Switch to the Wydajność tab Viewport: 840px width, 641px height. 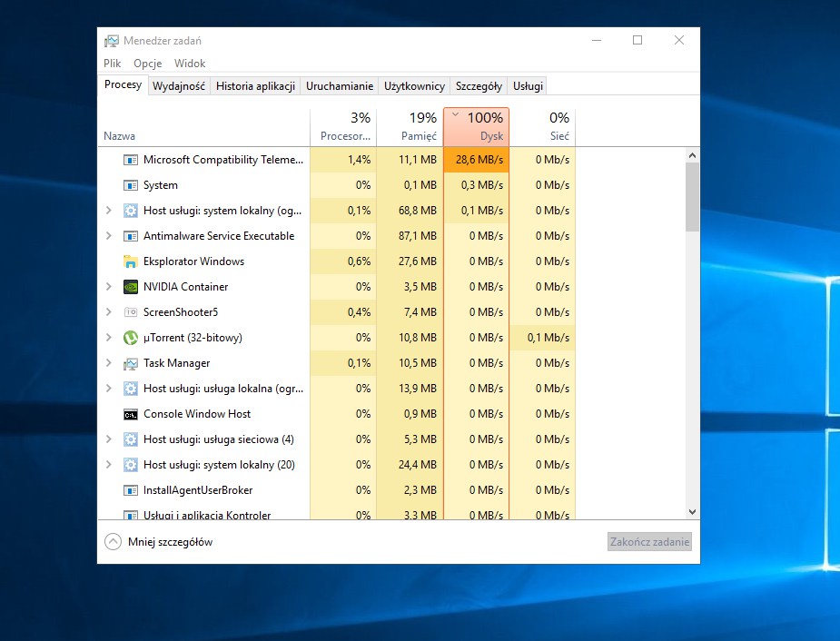pyautogui.click(x=178, y=86)
